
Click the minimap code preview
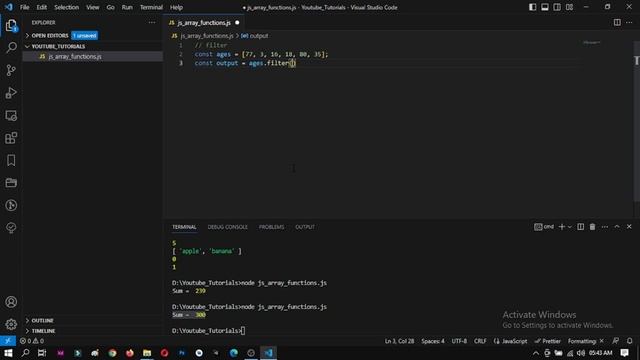tap(591, 42)
